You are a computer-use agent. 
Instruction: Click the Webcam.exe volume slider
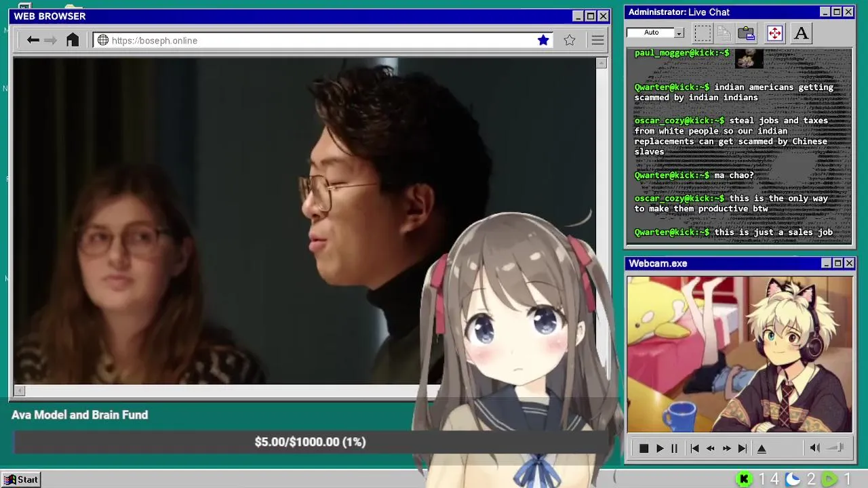coord(835,447)
